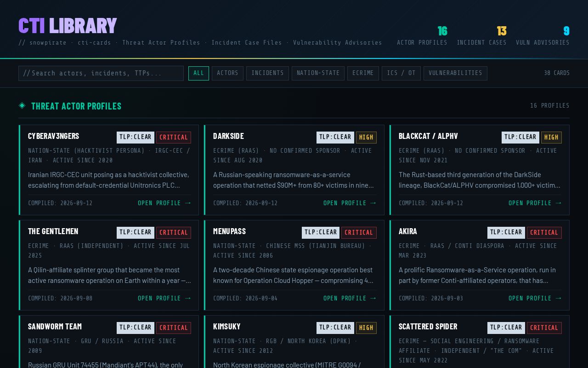The height and width of the screenshot is (368, 588).
Task: Click the TLP:CLEAR badge on DARKSIDE
Action: click(x=335, y=137)
